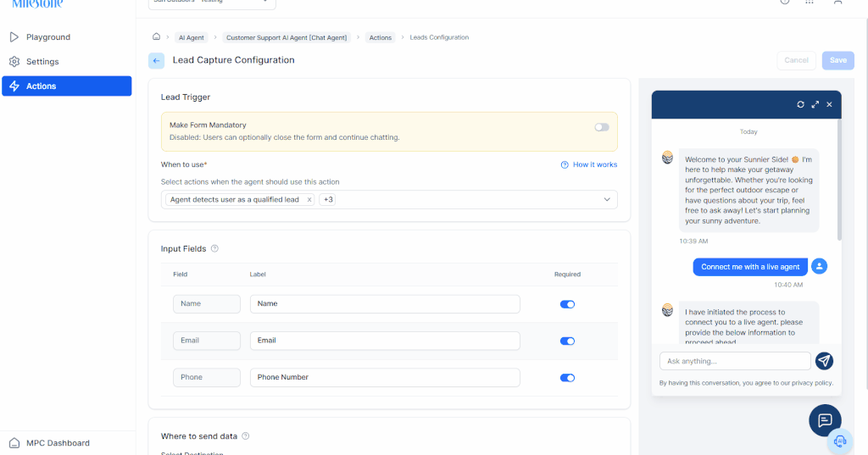
Task: Open the AI Agent breadcrumb
Action: pos(191,37)
